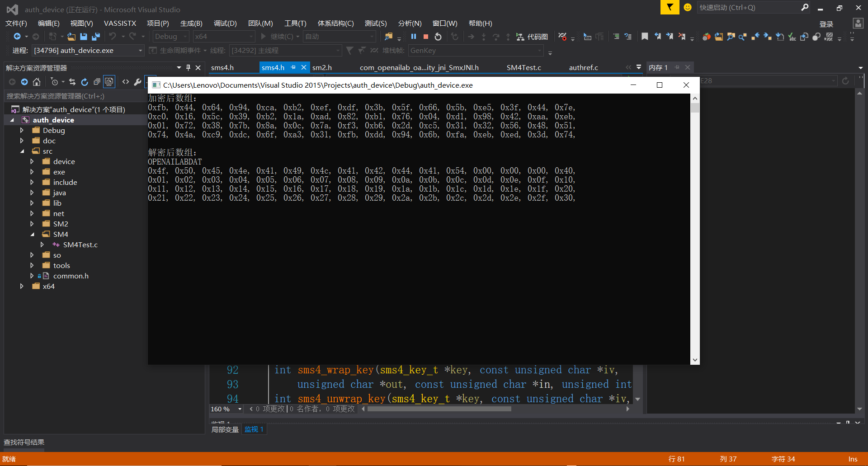Unpin the sms4.h document tab
868x466 pixels.
(x=293, y=67)
